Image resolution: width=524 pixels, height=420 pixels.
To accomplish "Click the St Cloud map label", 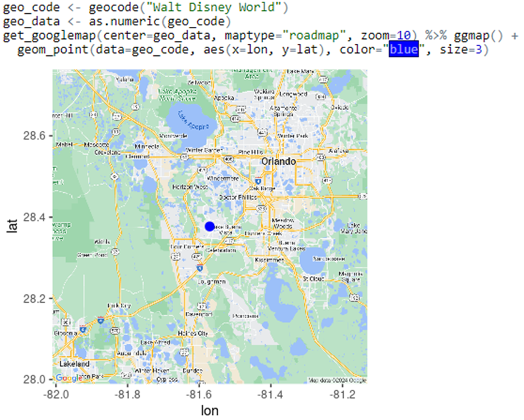I will click(x=314, y=278).
